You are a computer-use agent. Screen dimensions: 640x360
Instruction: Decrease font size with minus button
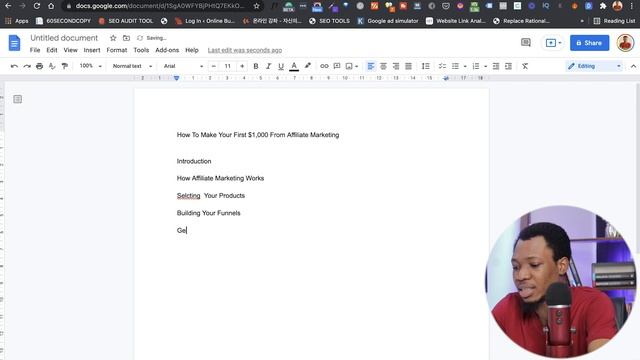click(213, 66)
